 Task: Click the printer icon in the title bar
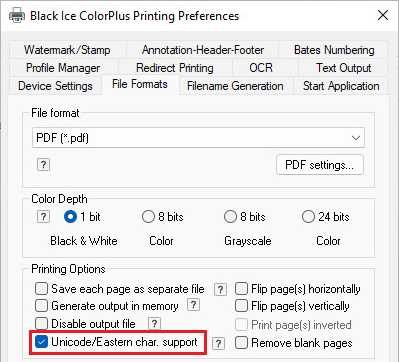click(17, 16)
